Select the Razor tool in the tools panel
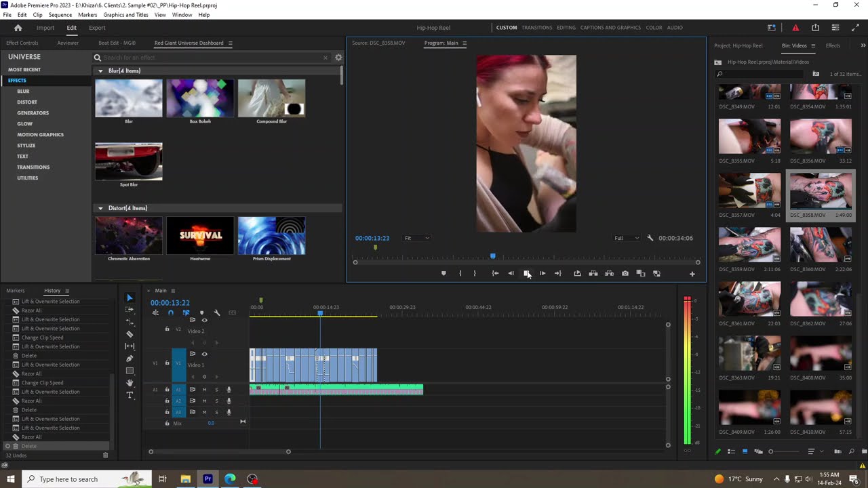Viewport: 868px width, 488px height. [x=130, y=334]
